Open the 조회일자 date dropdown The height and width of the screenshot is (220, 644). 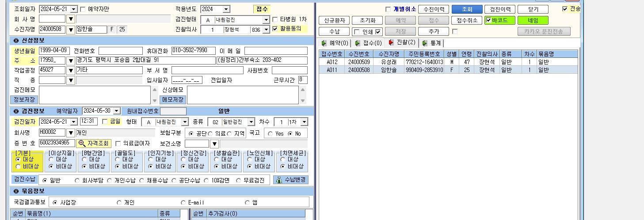click(x=73, y=9)
